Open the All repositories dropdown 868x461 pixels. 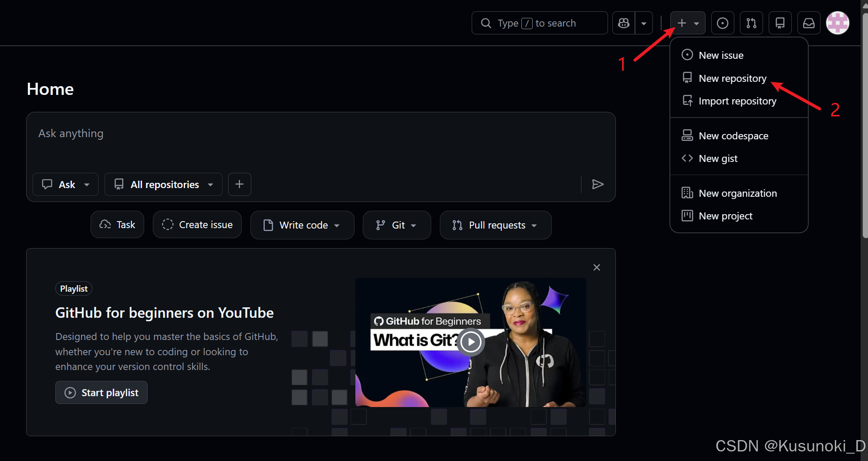pos(163,185)
